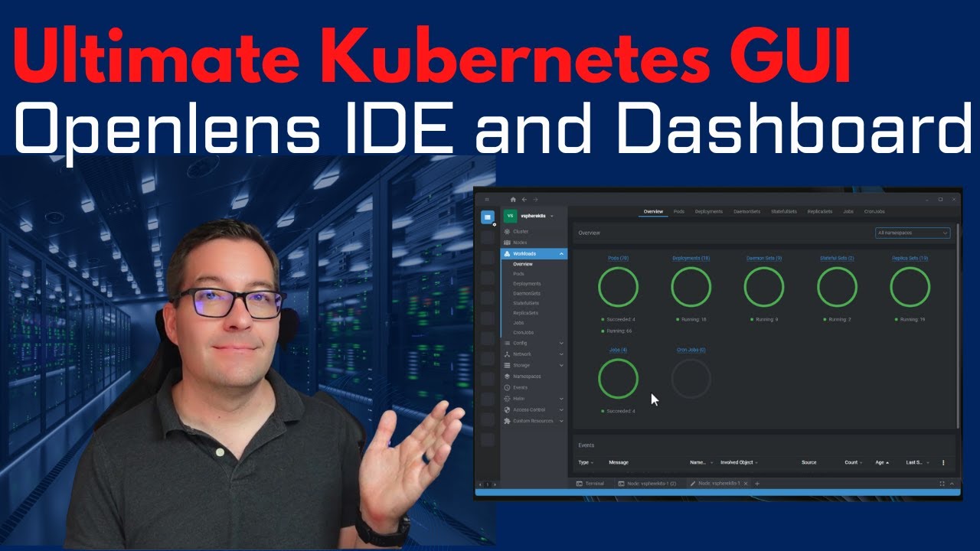Expand the dock with the up chevron

[x=952, y=484]
